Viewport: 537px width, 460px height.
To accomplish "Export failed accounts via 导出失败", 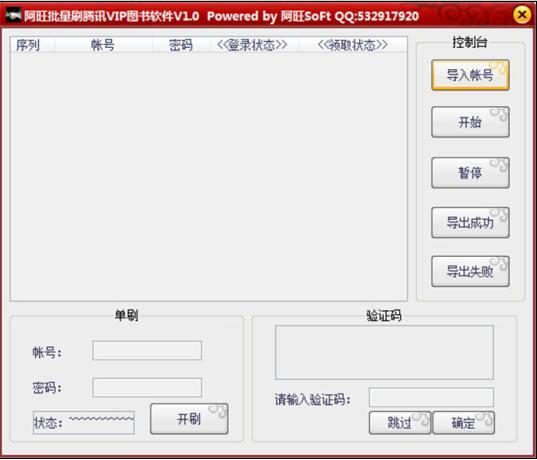I will point(470,272).
